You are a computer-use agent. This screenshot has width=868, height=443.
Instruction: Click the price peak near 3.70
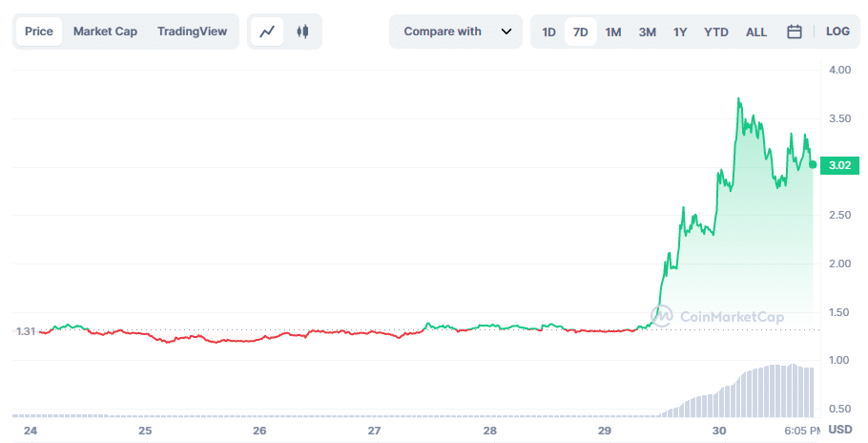[x=738, y=99]
